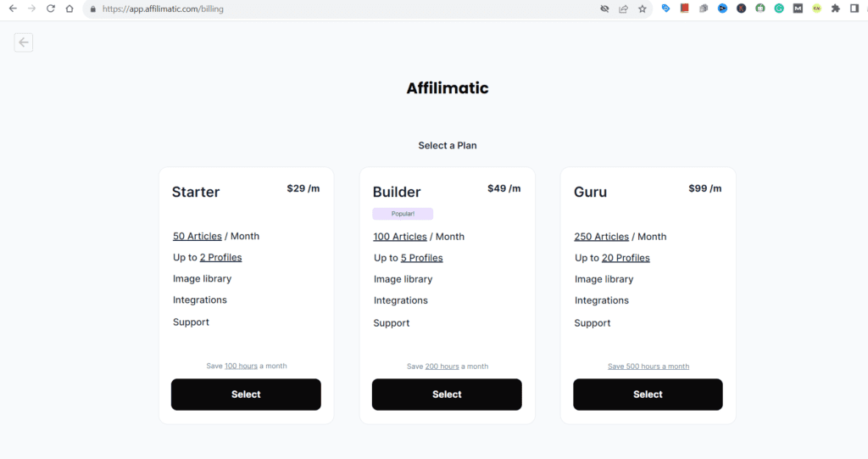Click the back arrow icon on page
Viewport: 868px width, 459px height.
click(x=24, y=42)
